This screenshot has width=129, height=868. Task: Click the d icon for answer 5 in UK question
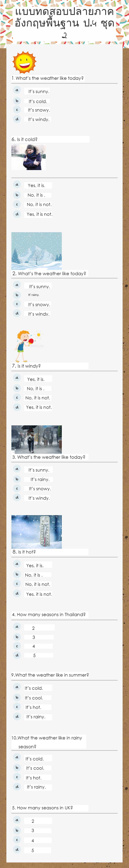click(x=17, y=849)
